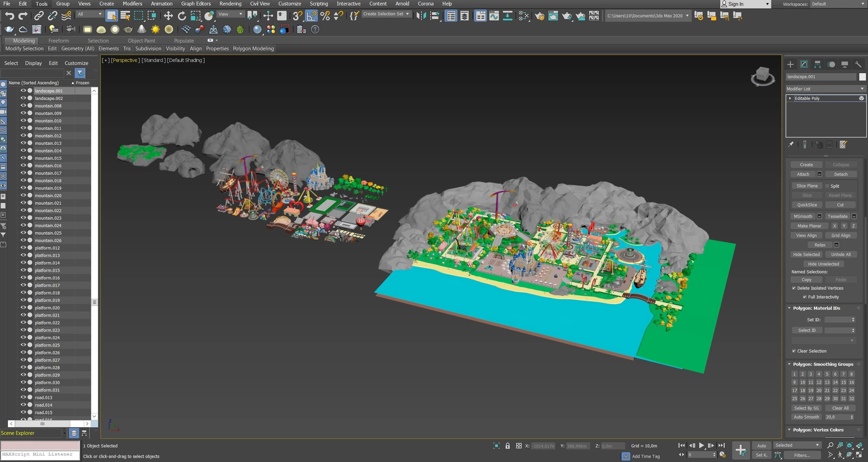The width and height of the screenshot is (868, 462).
Task: Create a Teapot primitive from toolbar
Action: 9,30
